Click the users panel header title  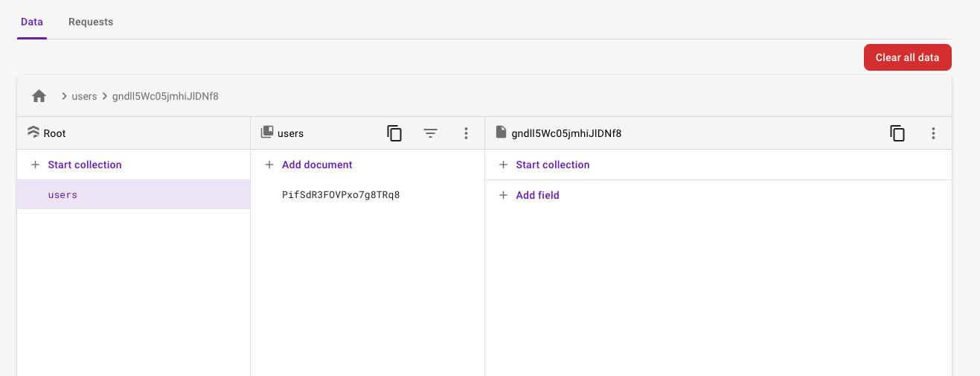[290, 133]
